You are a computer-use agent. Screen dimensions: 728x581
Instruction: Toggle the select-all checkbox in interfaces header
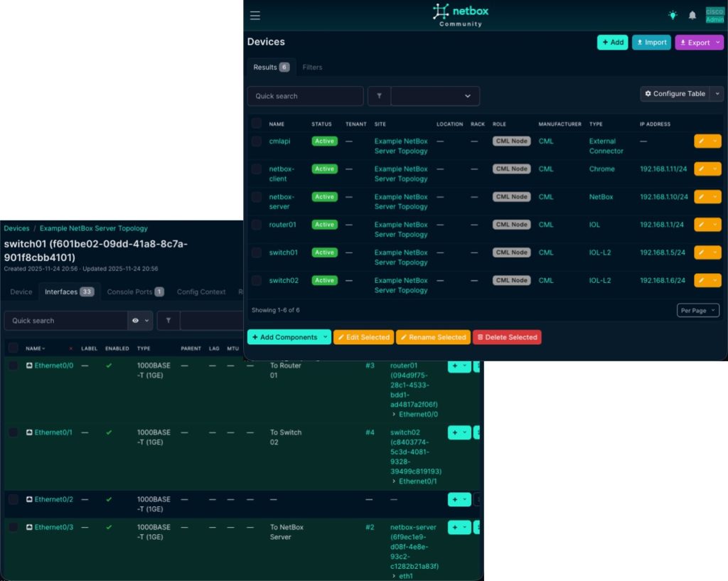12,348
